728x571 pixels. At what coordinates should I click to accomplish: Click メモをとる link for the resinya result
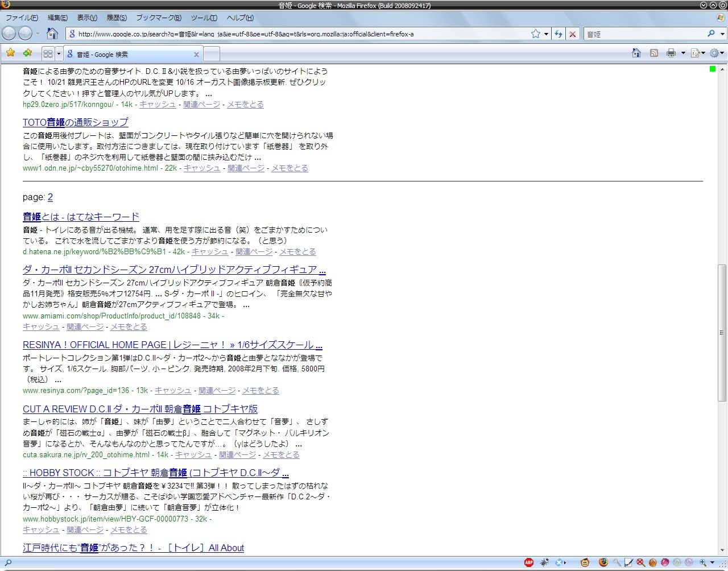click(260, 390)
